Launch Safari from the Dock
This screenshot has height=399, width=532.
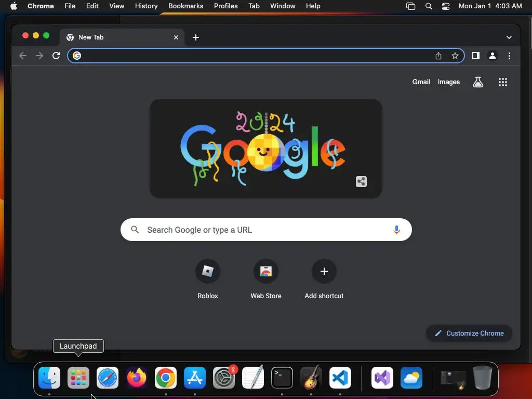[108, 378]
